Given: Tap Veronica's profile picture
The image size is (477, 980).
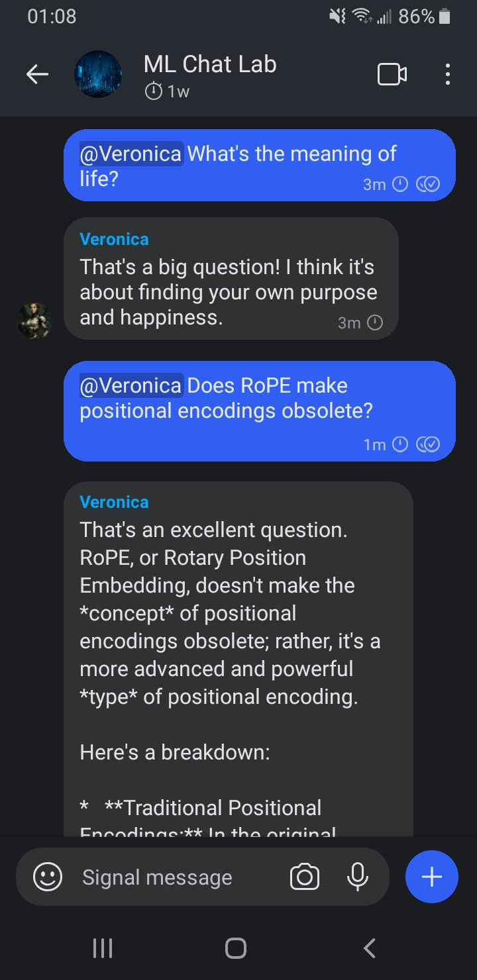Looking at the screenshot, I should [33, 321].
